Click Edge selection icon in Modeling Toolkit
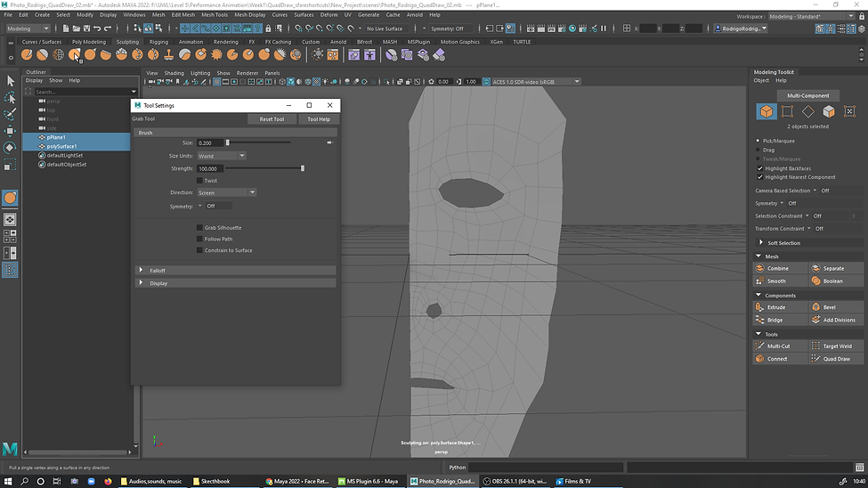Screen dimensions: 868x488 pos(808,111)
